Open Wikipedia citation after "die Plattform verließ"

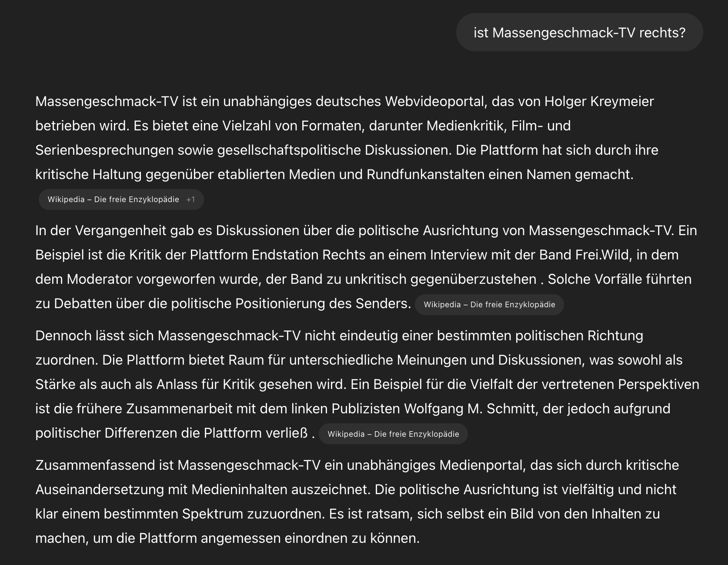click(x=393, y=434)
